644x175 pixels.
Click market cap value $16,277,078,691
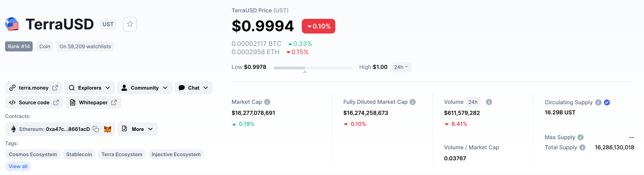click(x=253, y=113)
